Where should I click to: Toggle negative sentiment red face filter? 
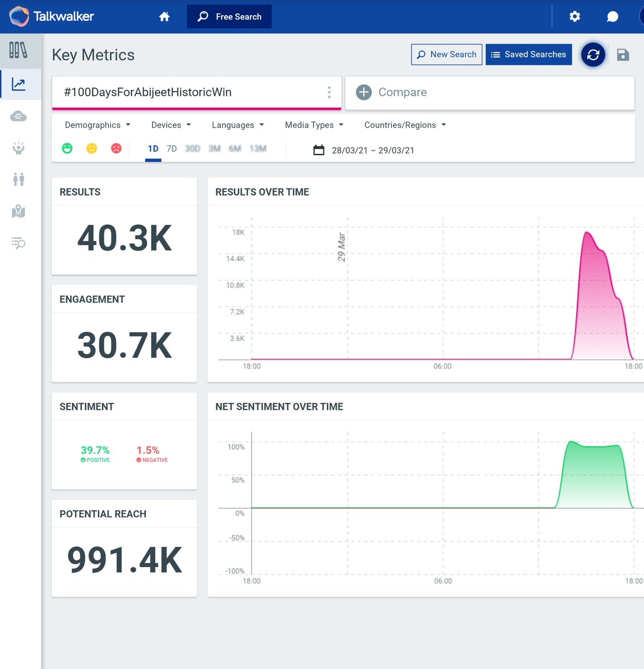pyautogui.click(x=116, y=148)
